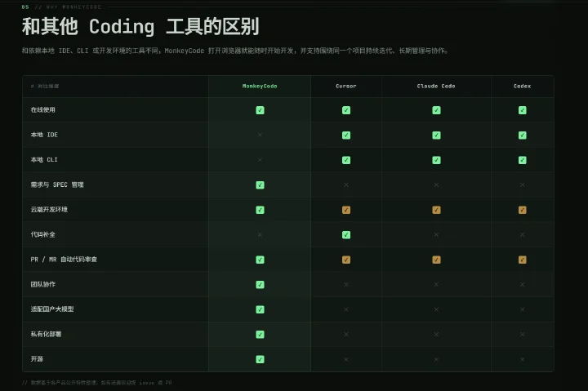Click the Claude Code column header
The image size is (588, 391).
[x=436, y=87]
